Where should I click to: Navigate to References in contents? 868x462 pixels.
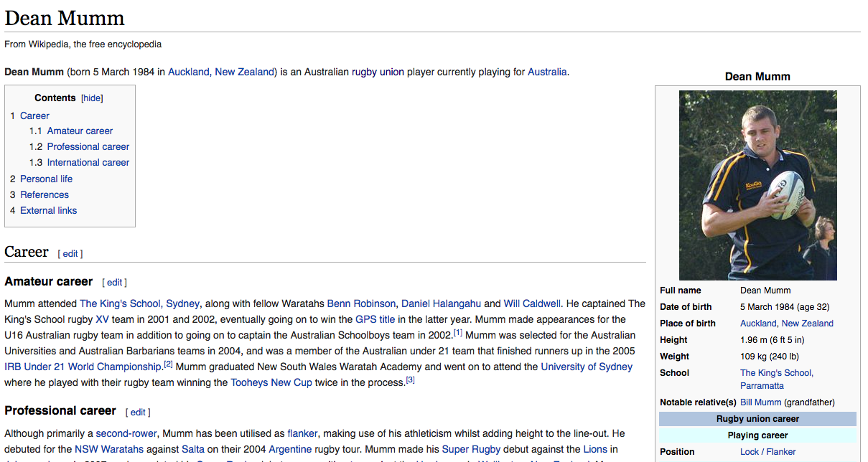45,194
